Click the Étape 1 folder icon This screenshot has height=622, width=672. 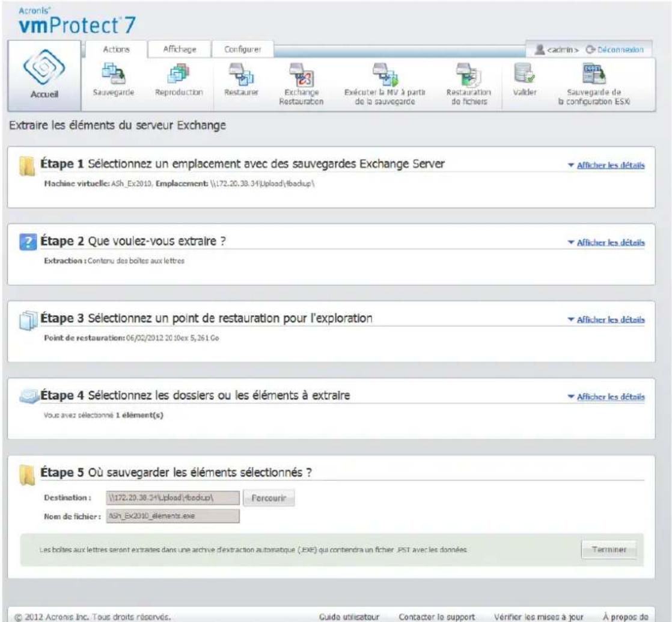[27, 166]
